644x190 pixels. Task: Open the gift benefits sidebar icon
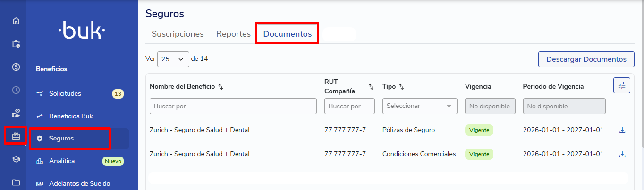[16, 136]
